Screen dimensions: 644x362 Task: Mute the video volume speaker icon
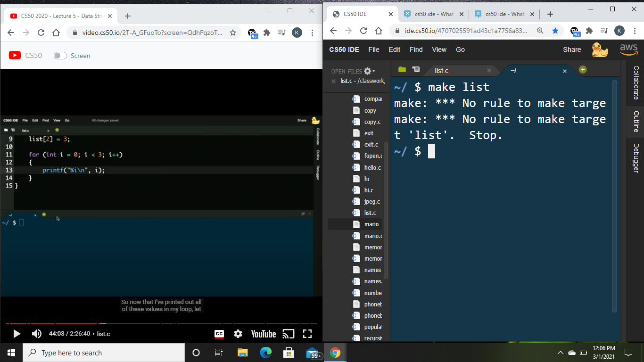(x=36, y=334)
